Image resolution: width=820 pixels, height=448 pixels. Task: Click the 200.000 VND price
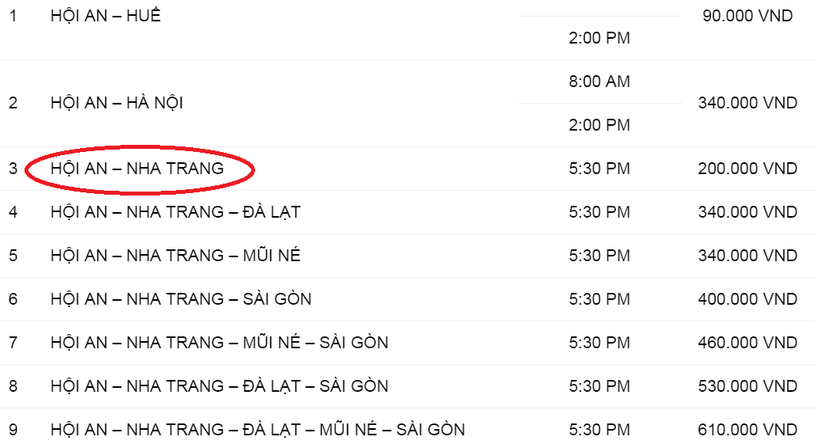click(747, 169)
